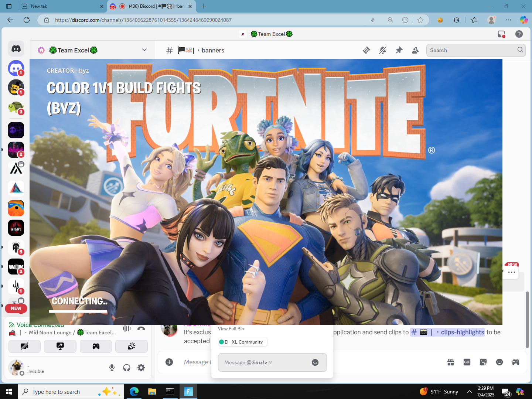The width and height of the screenshot is (532, 399).
Task: Expand the Team Excel server menu
Action: 144,50
